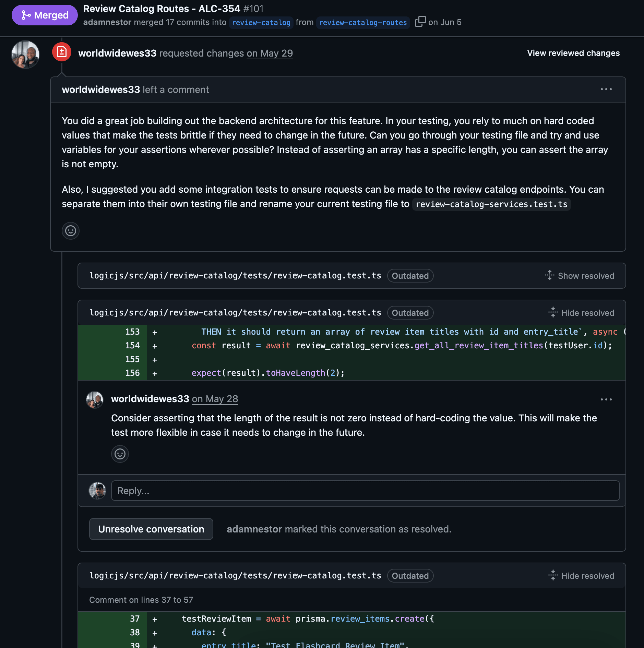Show resolved conversation in the first file thread
The height and width of the screenshot is (648, 644).
pos(580,276)
